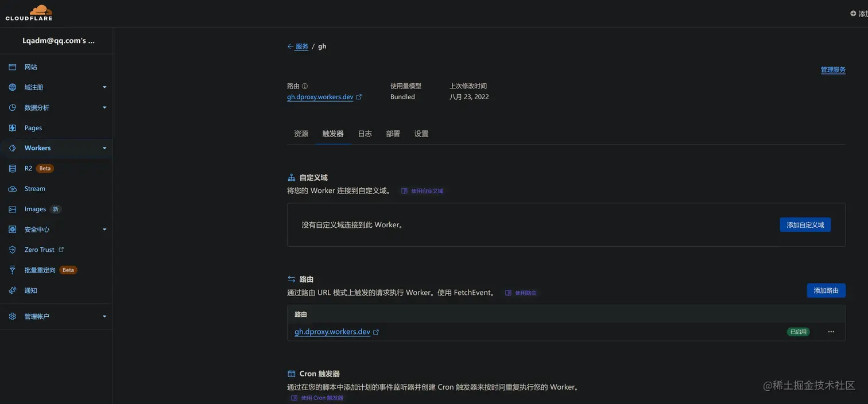Open gh.dproxy.workers.dev link in route table
The image size is (868, 404).
[332, 332]
